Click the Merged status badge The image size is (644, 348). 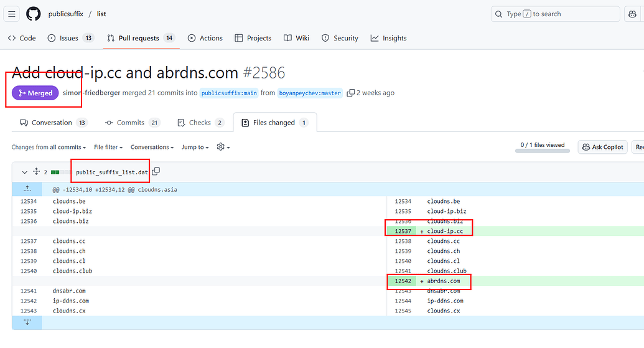tap(35, 93)
